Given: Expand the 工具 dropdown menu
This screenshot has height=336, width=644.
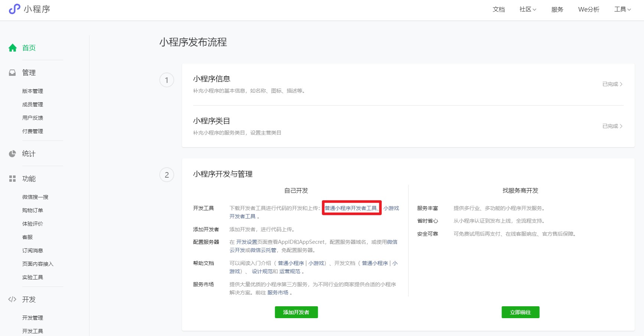Looking at the screenshot, I should pos(622,9).
